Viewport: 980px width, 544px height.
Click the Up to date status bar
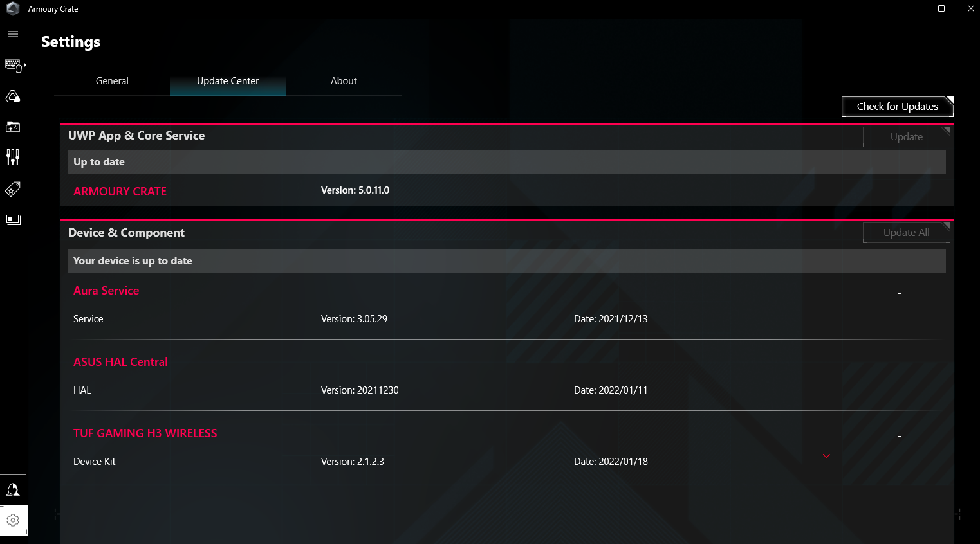click(x=507, y=162)
